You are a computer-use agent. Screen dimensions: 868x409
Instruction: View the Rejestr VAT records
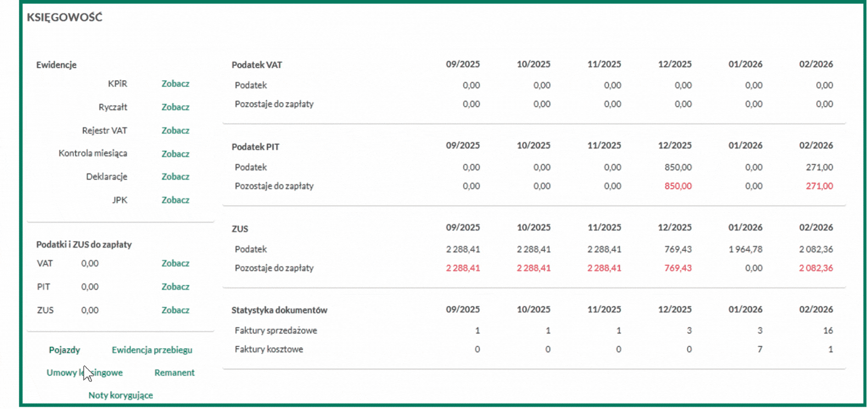pos(175,130)
